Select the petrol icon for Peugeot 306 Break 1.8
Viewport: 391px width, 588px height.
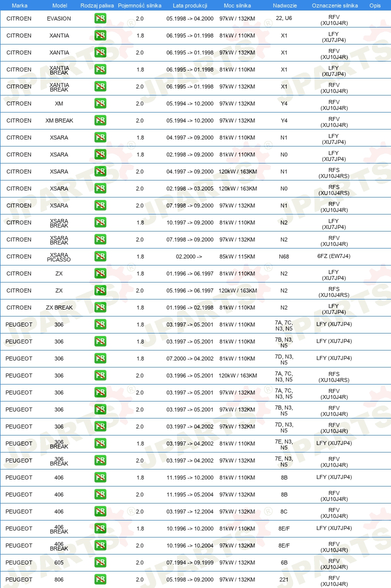(x=100, y=443)
